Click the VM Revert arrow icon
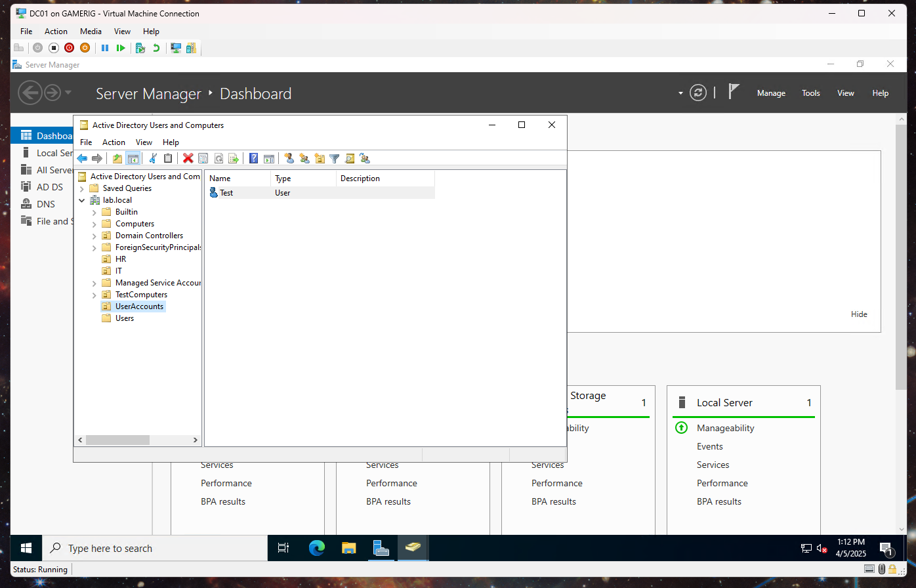This screenshot has height=588, width=916. pos(156,48)
